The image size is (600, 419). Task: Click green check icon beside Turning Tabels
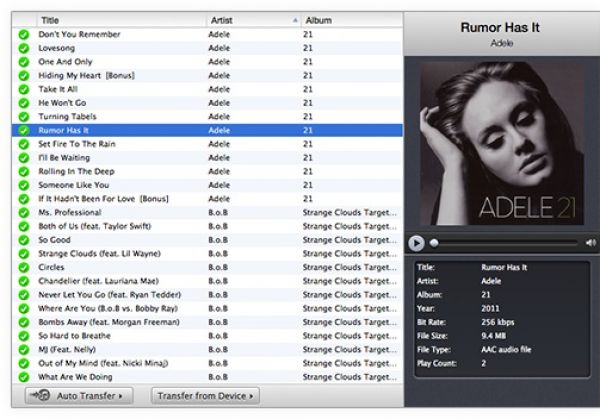(24, 117)
